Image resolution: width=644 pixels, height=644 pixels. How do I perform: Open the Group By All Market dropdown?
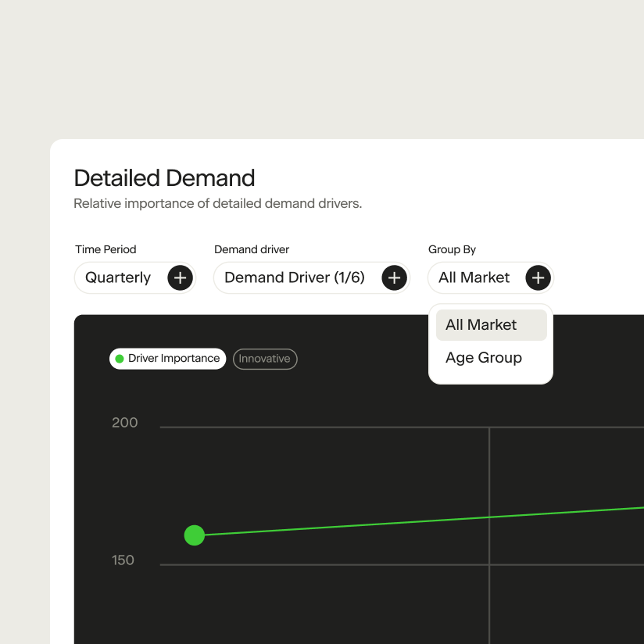coord(474,277)
